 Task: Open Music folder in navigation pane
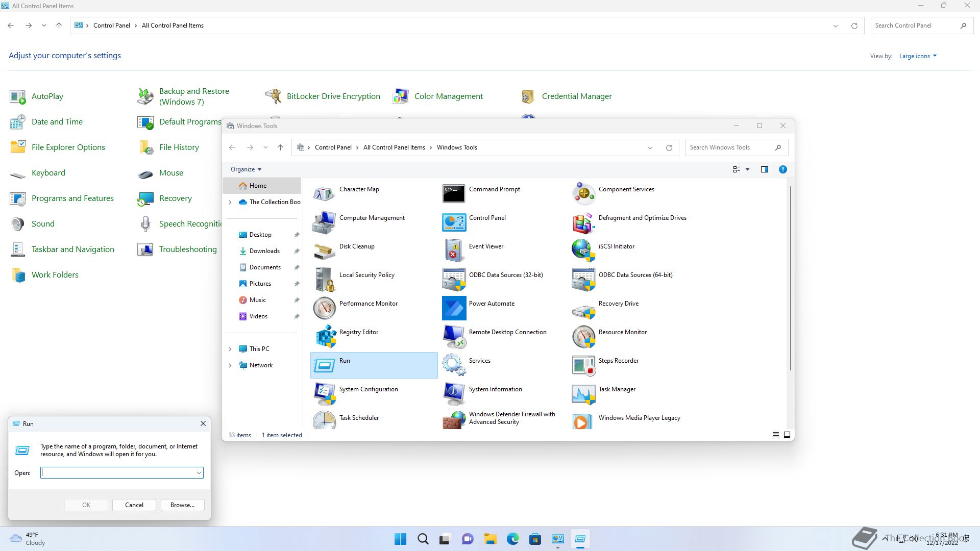point(258,300)
